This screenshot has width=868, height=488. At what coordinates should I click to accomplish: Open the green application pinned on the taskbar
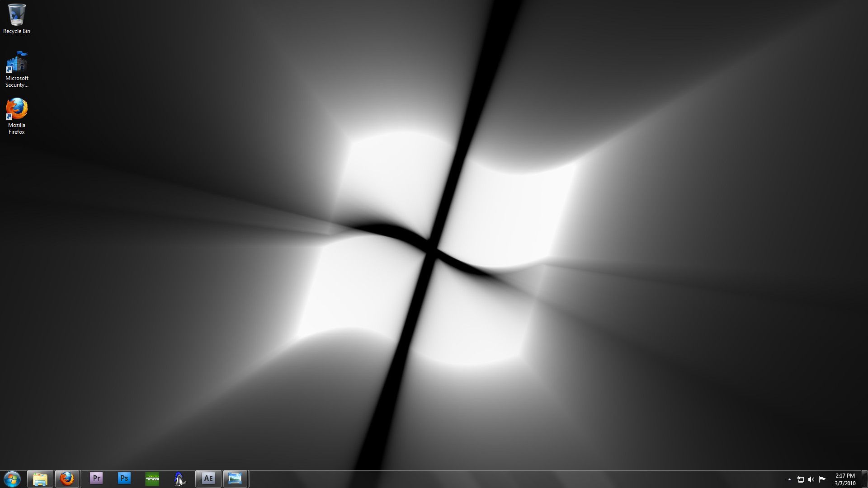point(152,479)
